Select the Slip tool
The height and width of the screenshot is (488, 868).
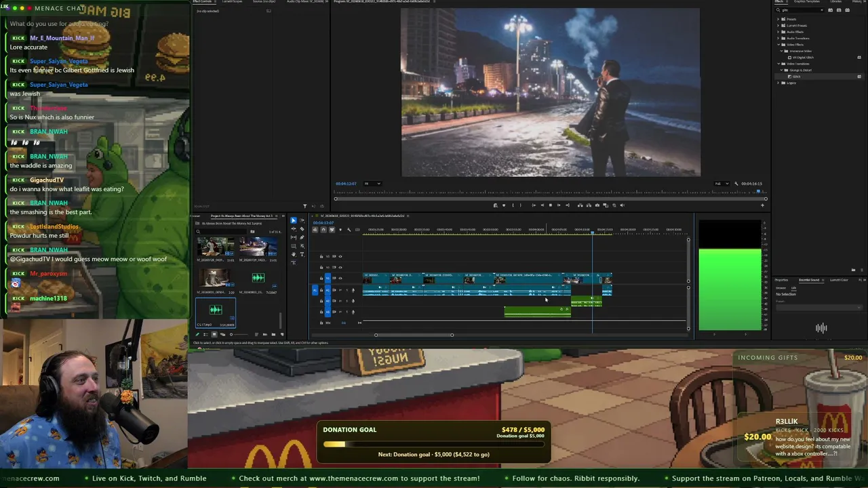[x=294, y=237]
